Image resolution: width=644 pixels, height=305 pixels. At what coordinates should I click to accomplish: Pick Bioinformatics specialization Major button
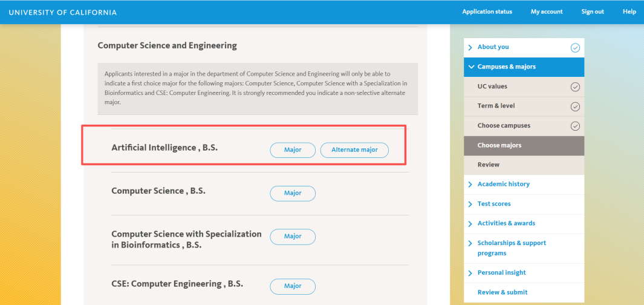293,237
